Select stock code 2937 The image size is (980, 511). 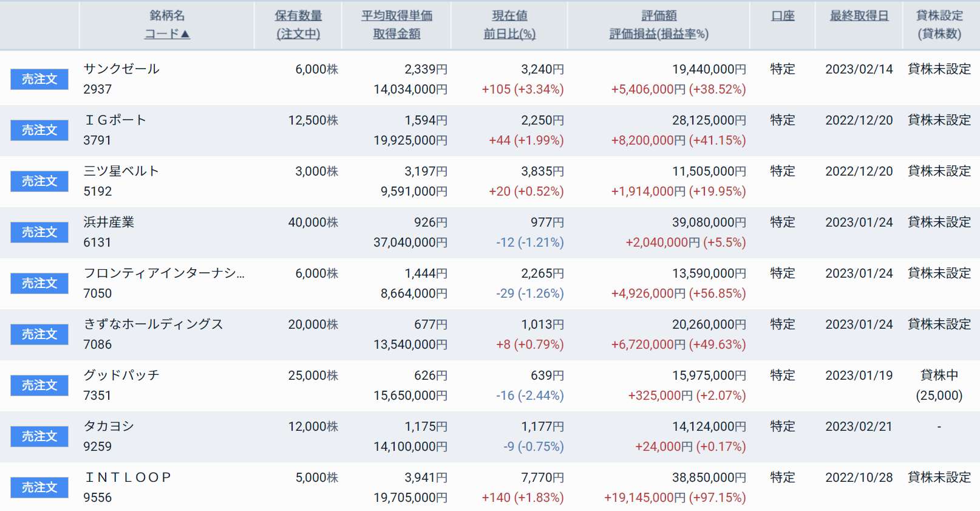pyautogui.click(x=98, y=89)
